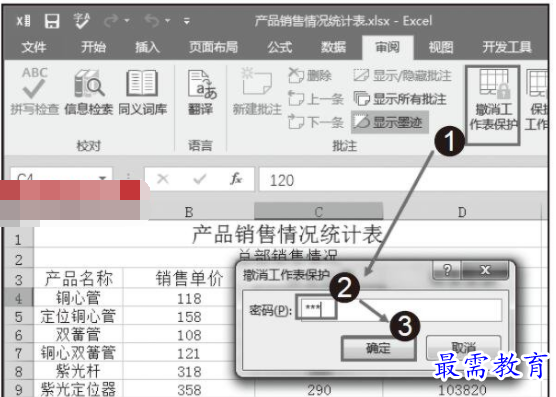Select the price cell 108

189,335
